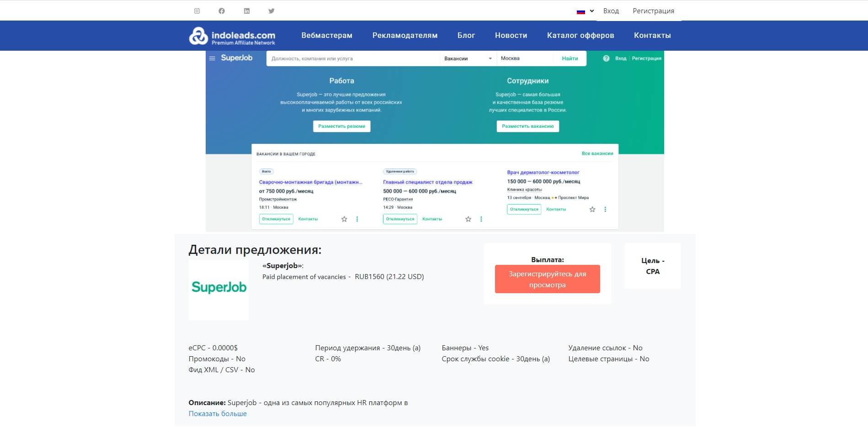Open the Вебмастерам menu item
The width and height of the screenshot is (868, 427).
coord(327,35)
